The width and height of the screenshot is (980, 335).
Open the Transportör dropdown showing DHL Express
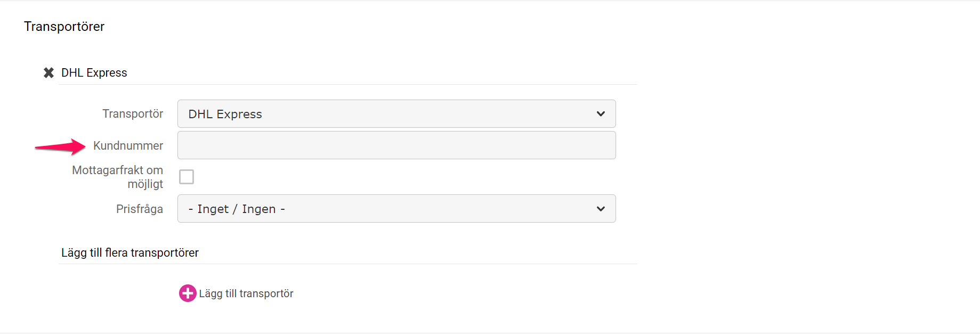pos(396,114)
